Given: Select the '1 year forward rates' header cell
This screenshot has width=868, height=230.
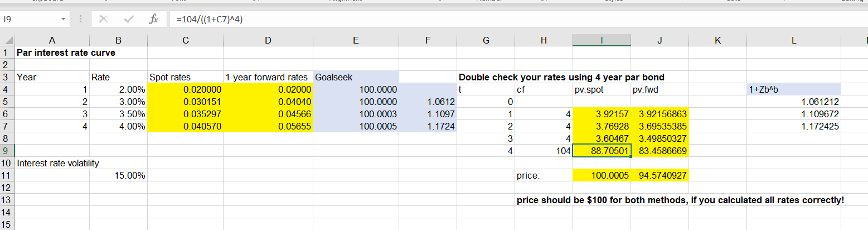Looking at the screenshot, I should pyautogui.click(x=268, y=77).
